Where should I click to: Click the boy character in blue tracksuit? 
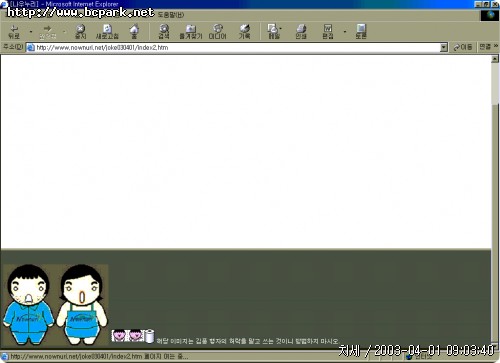(29, 304)
